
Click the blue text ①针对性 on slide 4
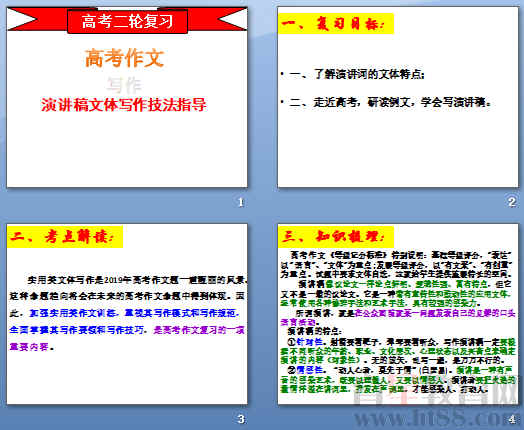[x=305, y=342]
